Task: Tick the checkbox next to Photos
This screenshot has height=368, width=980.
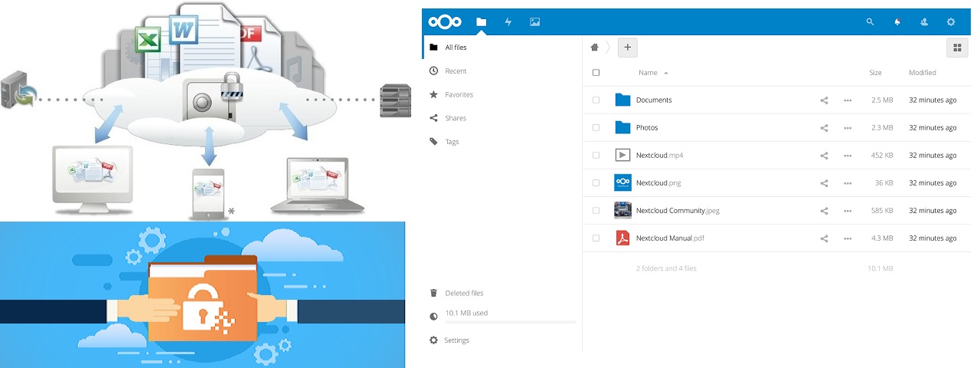Action: (x=596, y=128)
